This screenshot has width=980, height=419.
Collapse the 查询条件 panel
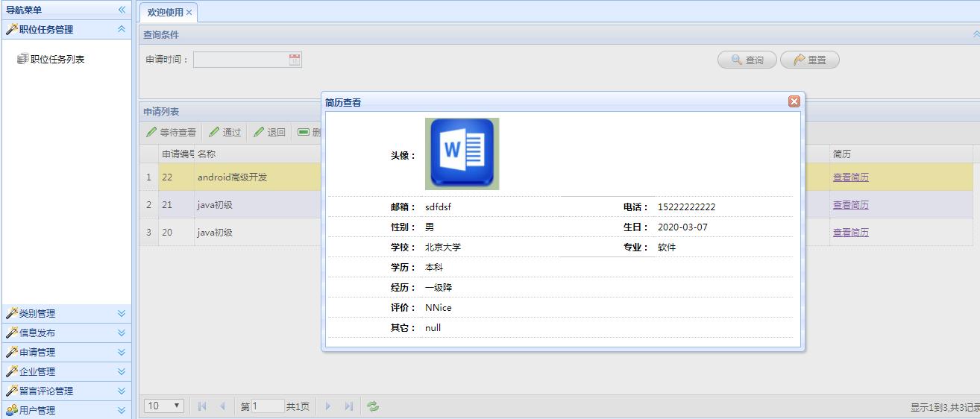click(x=976, y=34)
